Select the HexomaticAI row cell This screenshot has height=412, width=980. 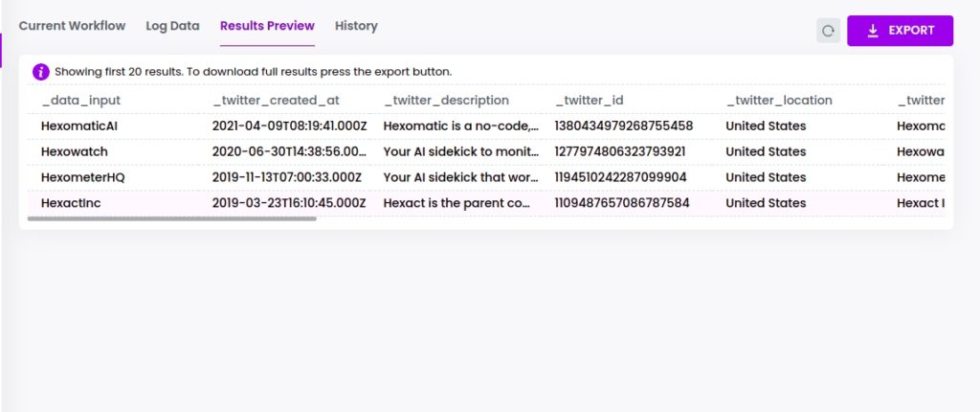[79, 126]
